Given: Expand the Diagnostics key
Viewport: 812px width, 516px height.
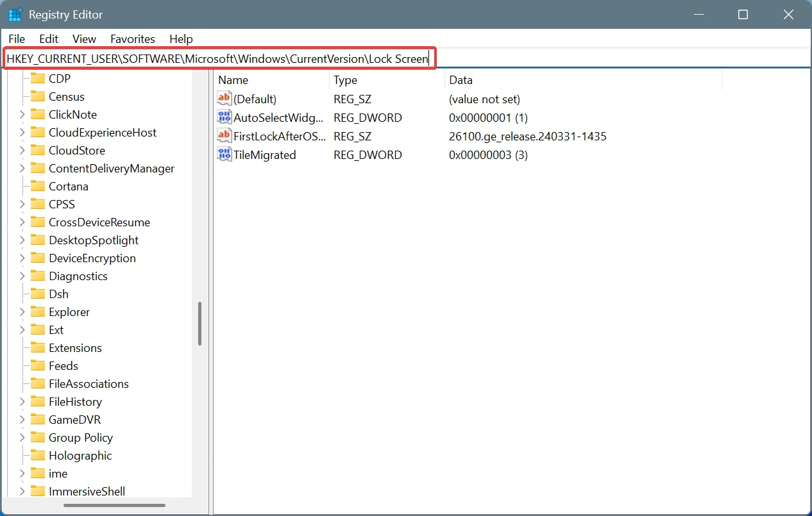Looking at the screenshot, I should click(22, 276).
